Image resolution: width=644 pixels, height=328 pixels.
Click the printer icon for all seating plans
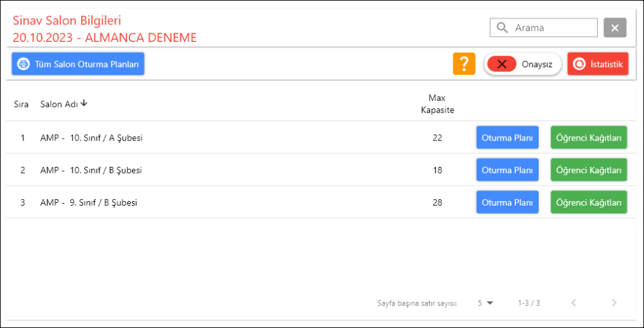coord(24,64)
